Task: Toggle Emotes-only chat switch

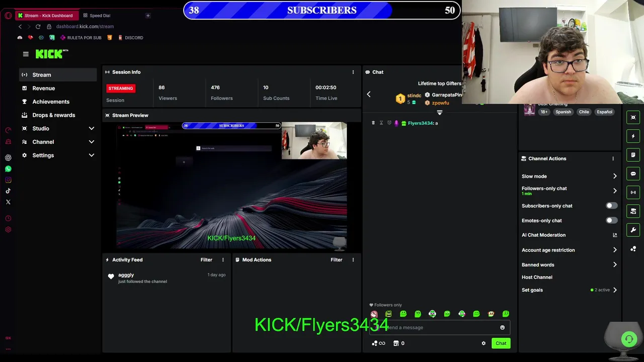Action: point(611,221)
